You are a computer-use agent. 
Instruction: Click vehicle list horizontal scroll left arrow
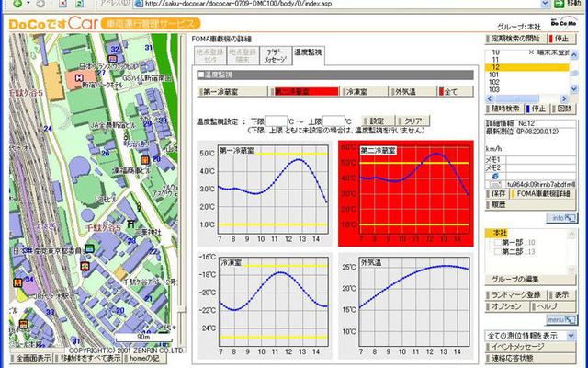tap(490, 98)
